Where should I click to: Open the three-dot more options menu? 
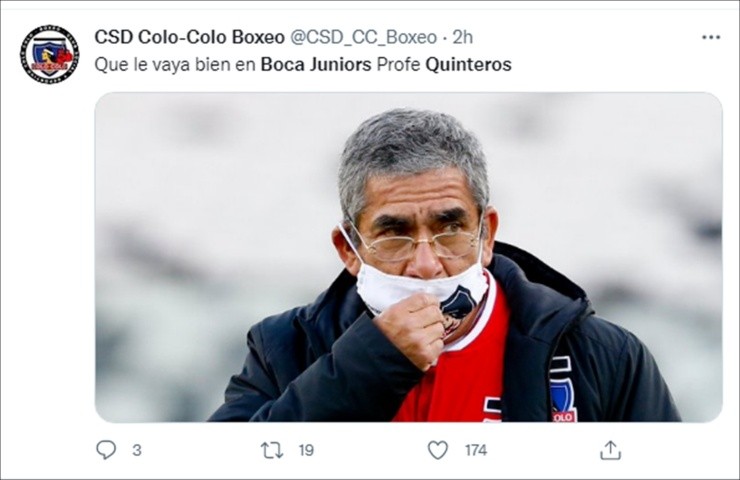click(711, 37)
